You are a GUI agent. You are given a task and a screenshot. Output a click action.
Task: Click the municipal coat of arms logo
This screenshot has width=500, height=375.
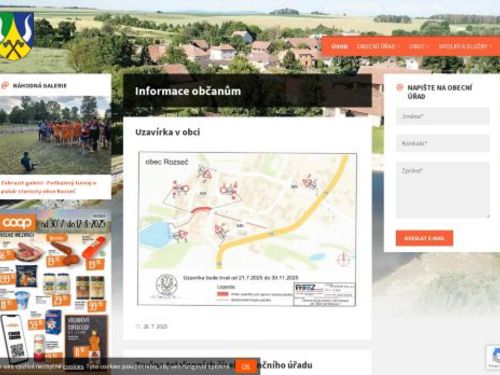16,36
